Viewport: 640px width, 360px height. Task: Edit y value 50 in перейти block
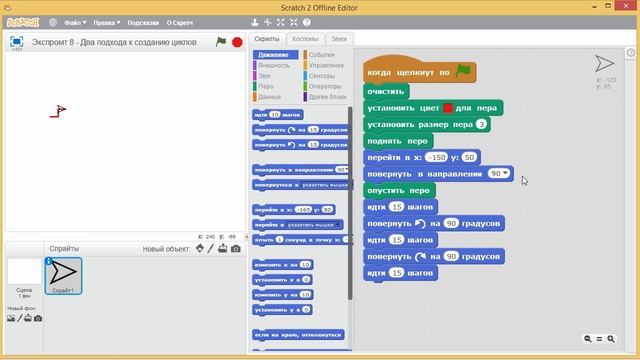point(469,158)
